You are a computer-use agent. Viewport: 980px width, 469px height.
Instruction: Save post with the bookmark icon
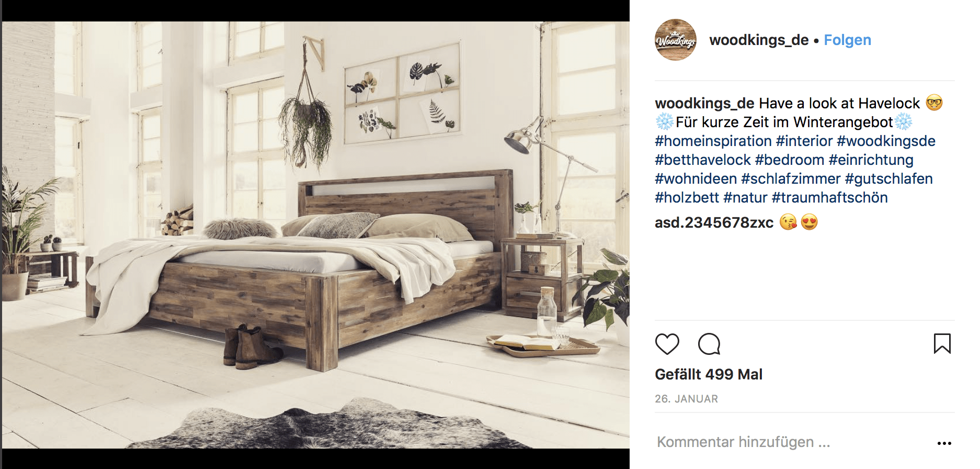click(x=942, y=343)
